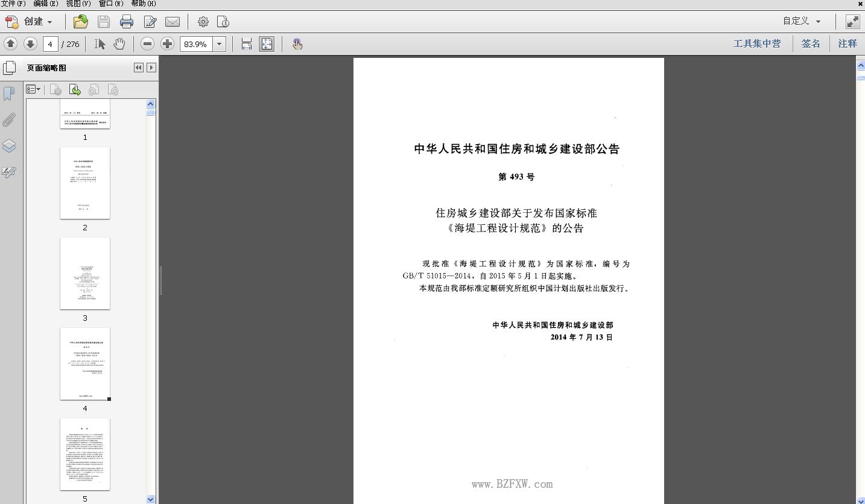Print the document

(x=127, y=22)
